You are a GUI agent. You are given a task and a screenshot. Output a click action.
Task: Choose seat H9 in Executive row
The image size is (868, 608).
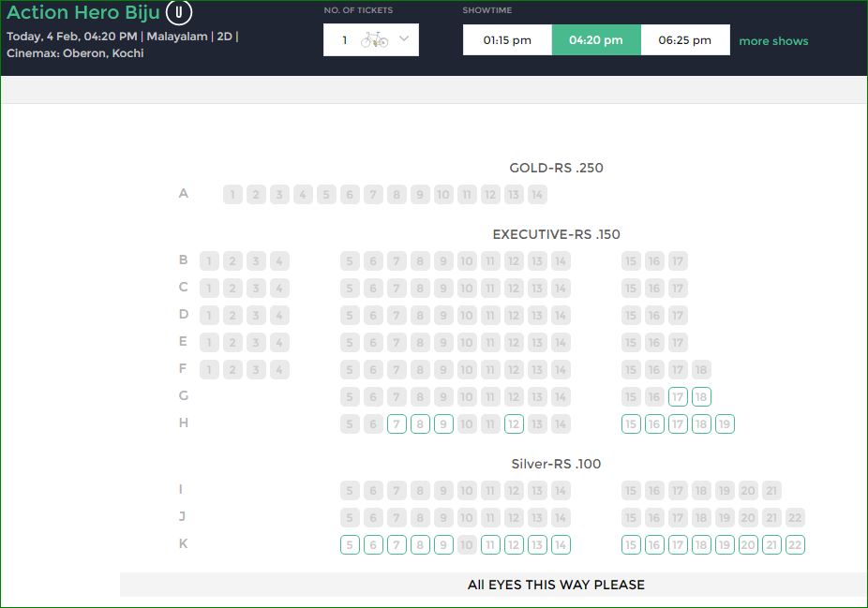(x=443, y=424)
